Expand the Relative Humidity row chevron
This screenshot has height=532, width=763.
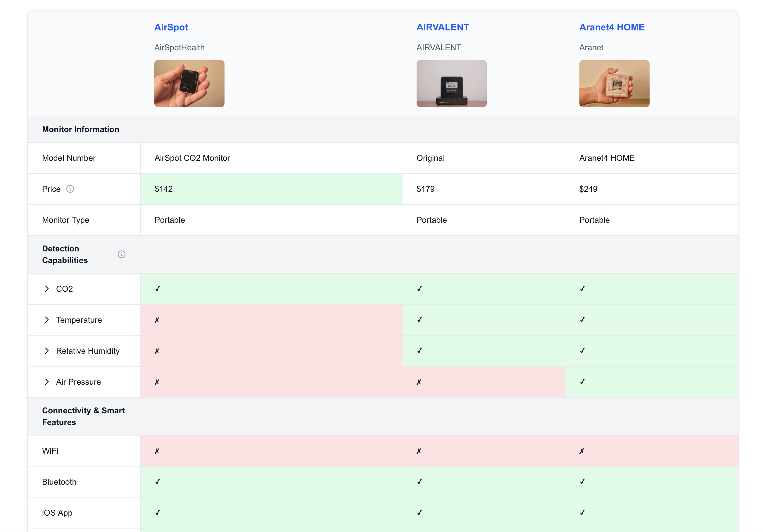[47, 350]
